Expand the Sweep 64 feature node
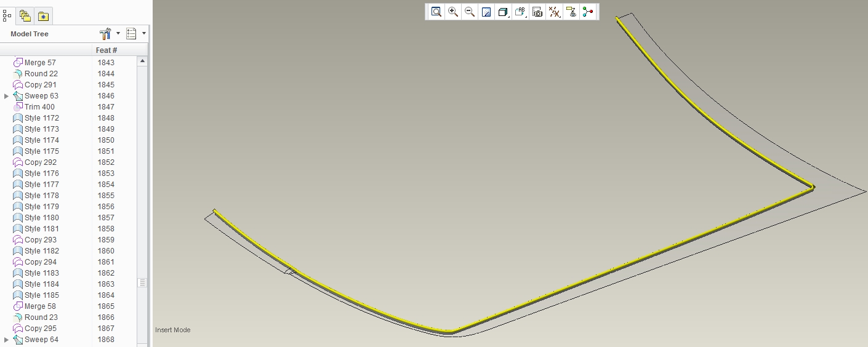The image size is (868, 347). click(7, 340)
